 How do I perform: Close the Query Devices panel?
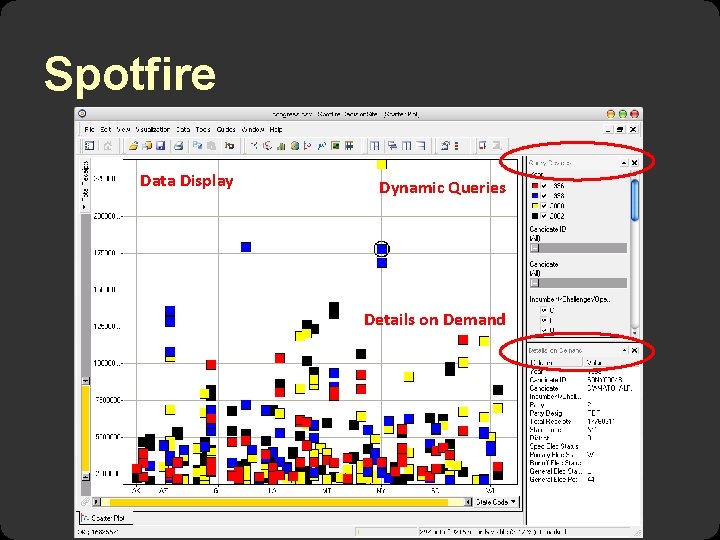point(635,163)
